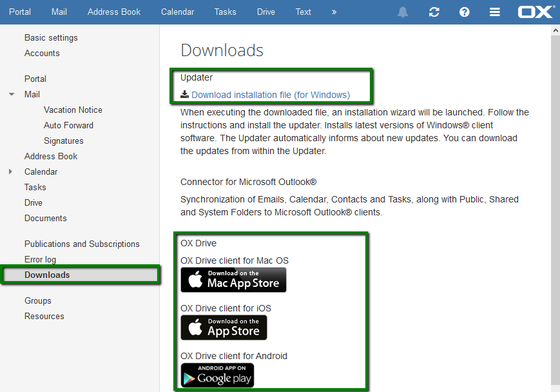Open Tasks in top navigation

[226, 12]
